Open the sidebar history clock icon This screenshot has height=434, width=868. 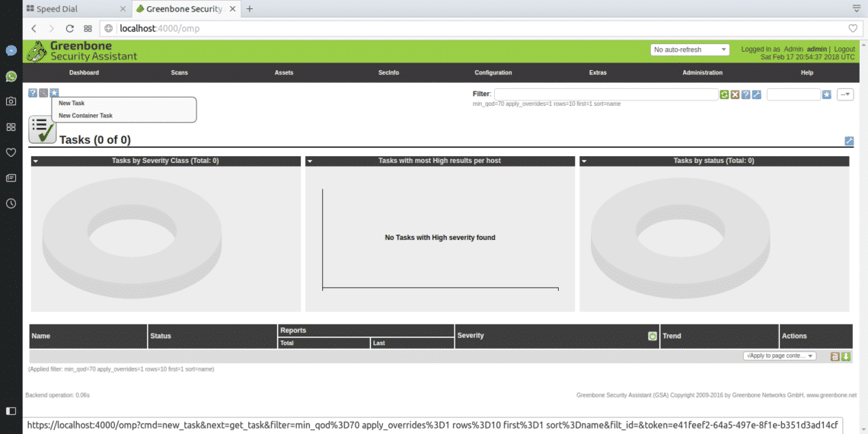pyautogui.click(x=11, y=203)
